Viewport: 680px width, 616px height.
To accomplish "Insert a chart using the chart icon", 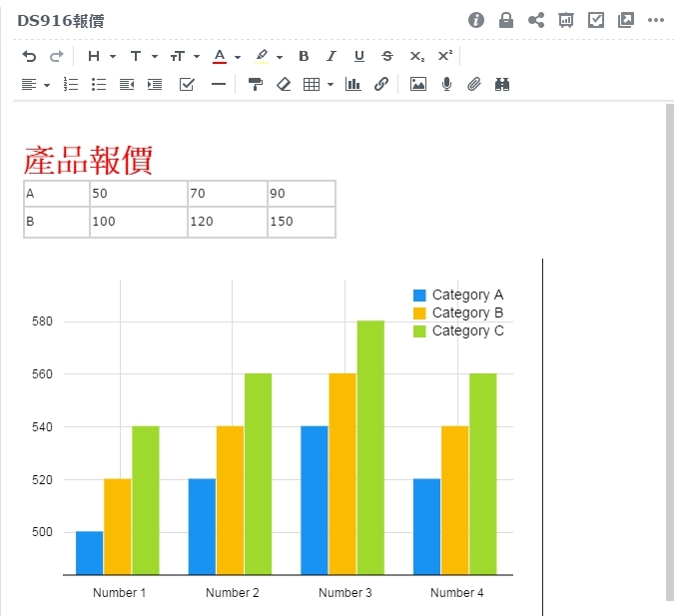I will (x=352, y=85).
